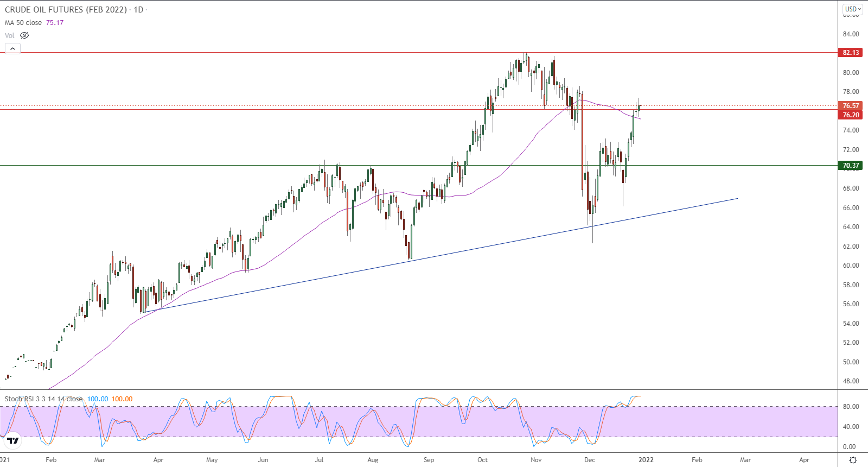This screenshot has width=868, height=467.
Task: Click the 2022 label on time axis
Action: (646, 460)
